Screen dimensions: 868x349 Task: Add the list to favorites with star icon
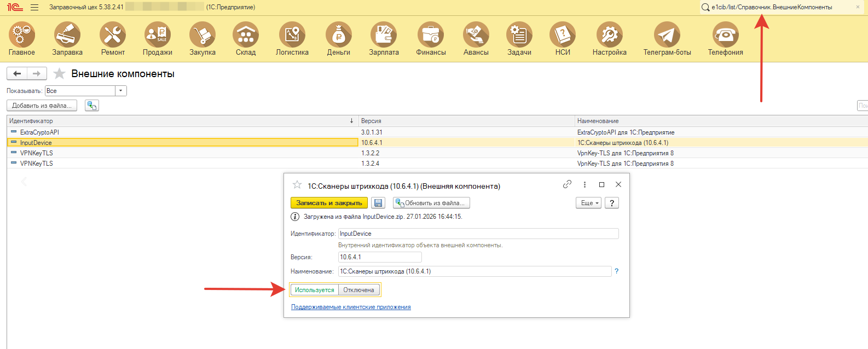coord(60,74)
